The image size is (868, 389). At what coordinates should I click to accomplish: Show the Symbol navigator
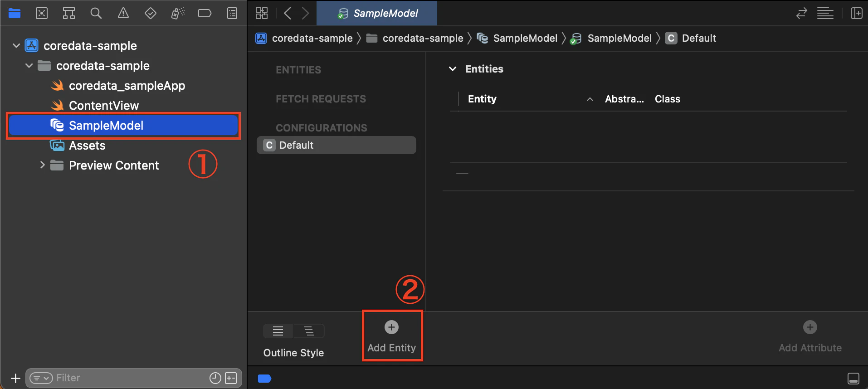pyautogui.click(x=69, y=13)
